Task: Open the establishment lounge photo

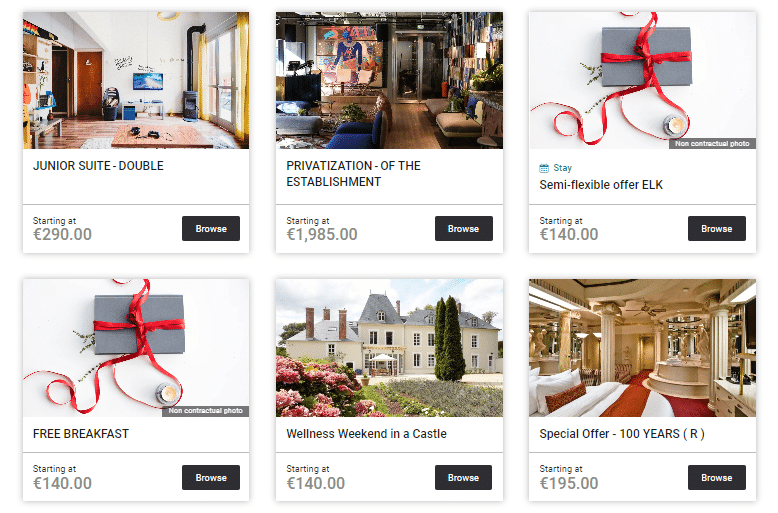Action: [389, 80]
